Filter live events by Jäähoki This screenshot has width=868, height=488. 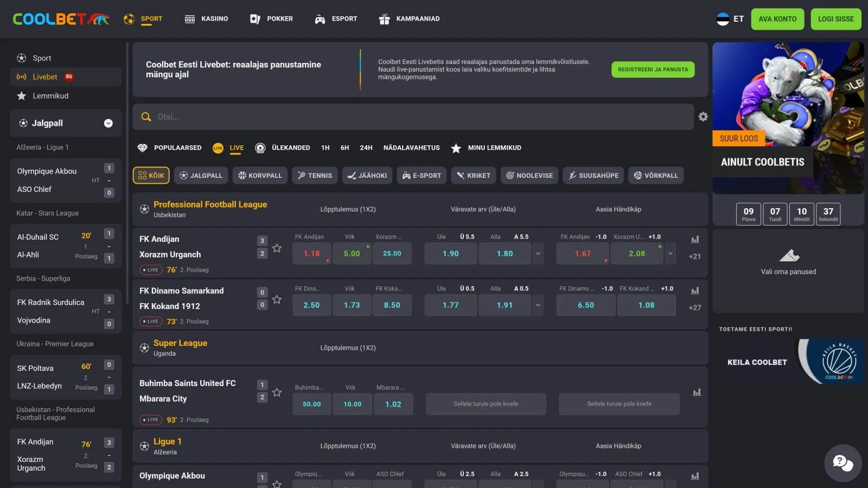(x=367, y=176)
